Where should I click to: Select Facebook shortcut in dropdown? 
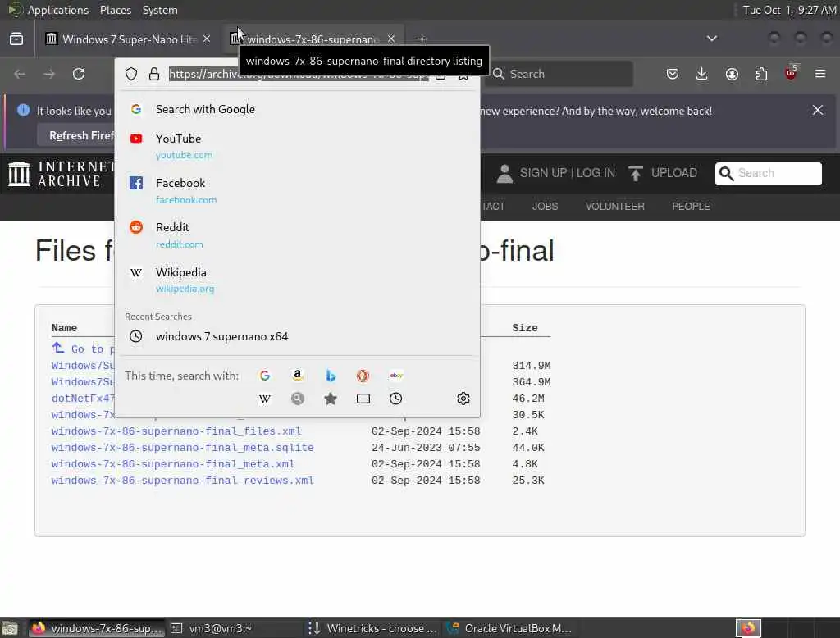coord(297,191)
